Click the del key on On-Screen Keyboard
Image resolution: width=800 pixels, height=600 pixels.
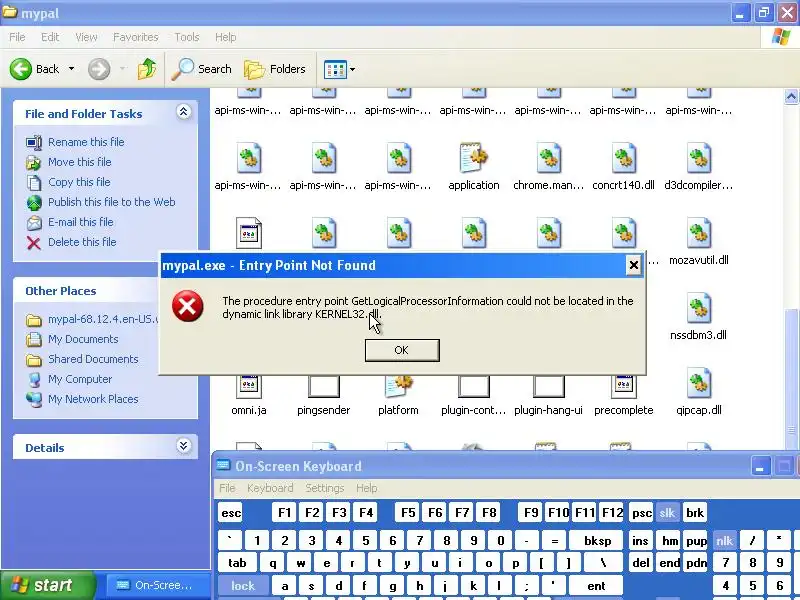point(641,563)
